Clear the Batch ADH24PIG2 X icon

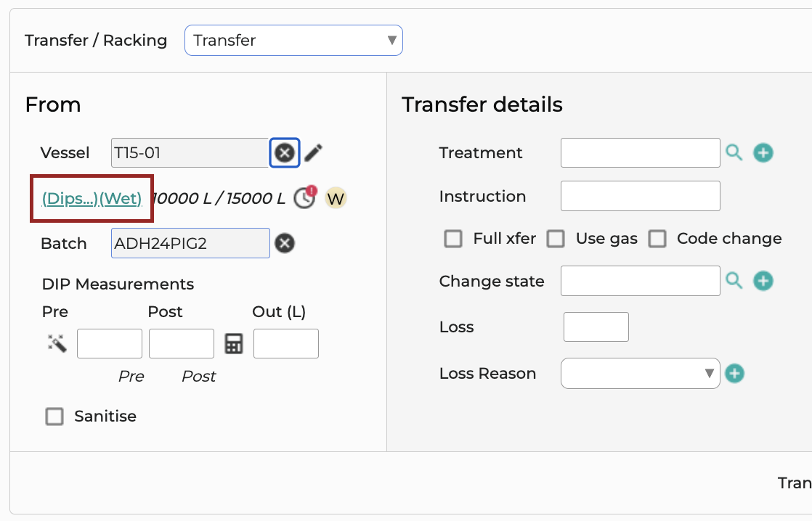(284, 243)
